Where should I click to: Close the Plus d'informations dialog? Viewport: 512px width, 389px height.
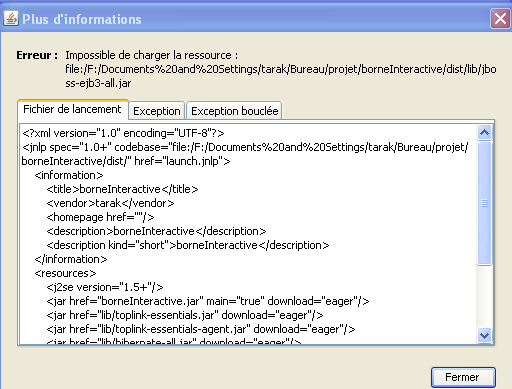pyautogui.click(x=500, y=19)
